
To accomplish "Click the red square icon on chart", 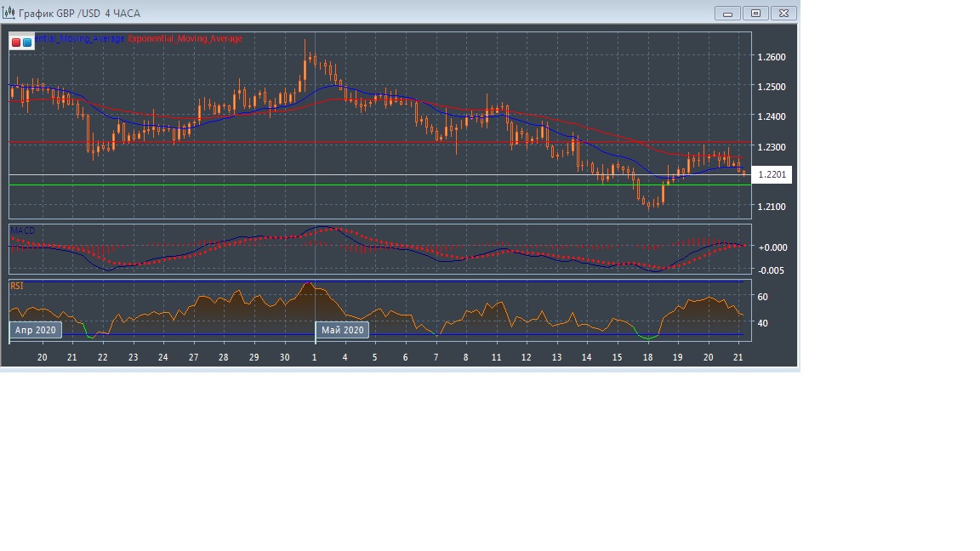I will coord(16,42).
